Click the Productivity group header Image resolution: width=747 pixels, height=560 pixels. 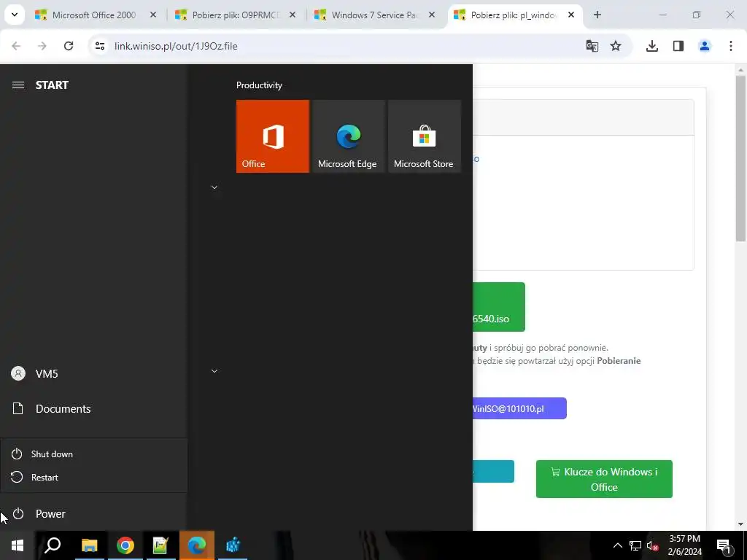click(x=259, y=85)
